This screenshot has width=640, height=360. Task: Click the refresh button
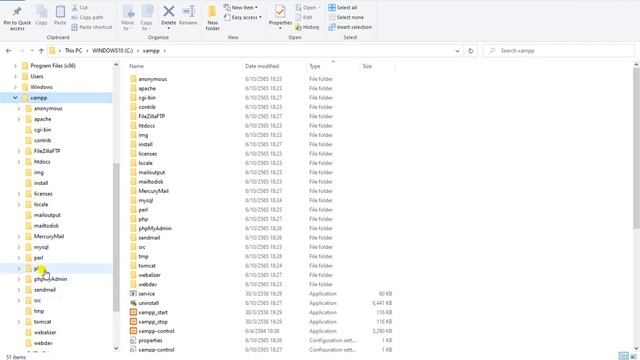(x=471, y=51)
